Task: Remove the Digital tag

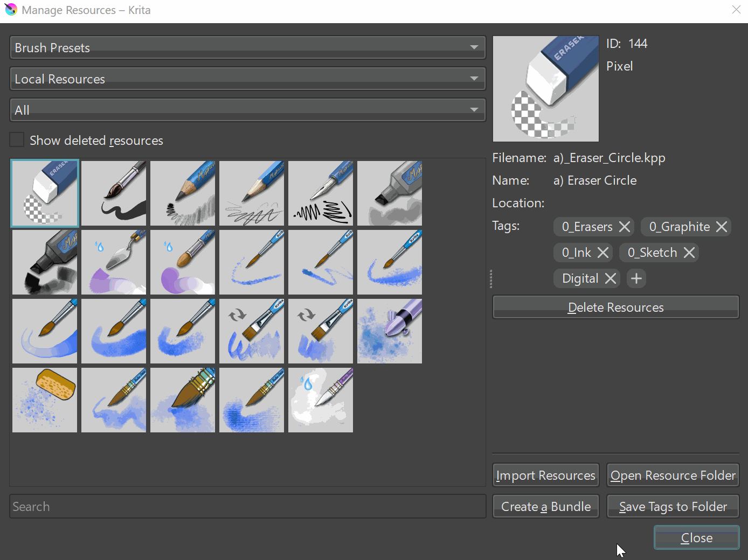Action: [x=611, y=278]
